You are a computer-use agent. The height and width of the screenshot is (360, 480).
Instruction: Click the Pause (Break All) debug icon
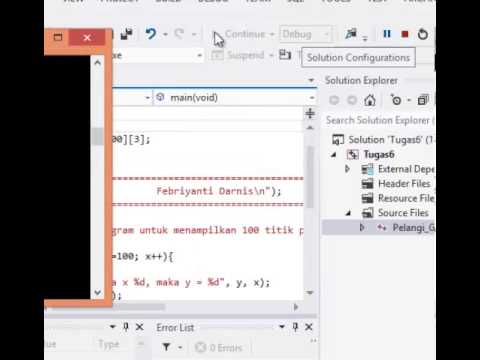(387, 34)
